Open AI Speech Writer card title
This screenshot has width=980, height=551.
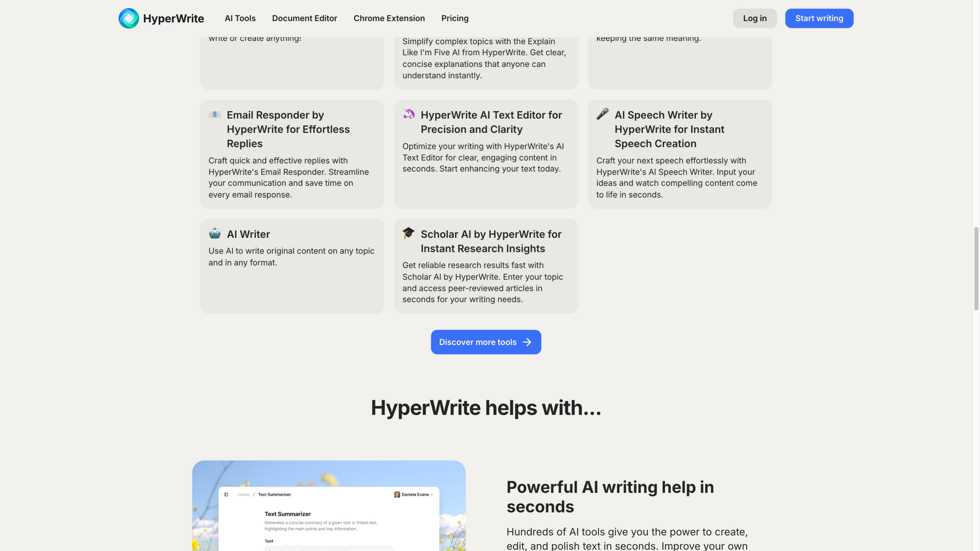tap(669, 130)
